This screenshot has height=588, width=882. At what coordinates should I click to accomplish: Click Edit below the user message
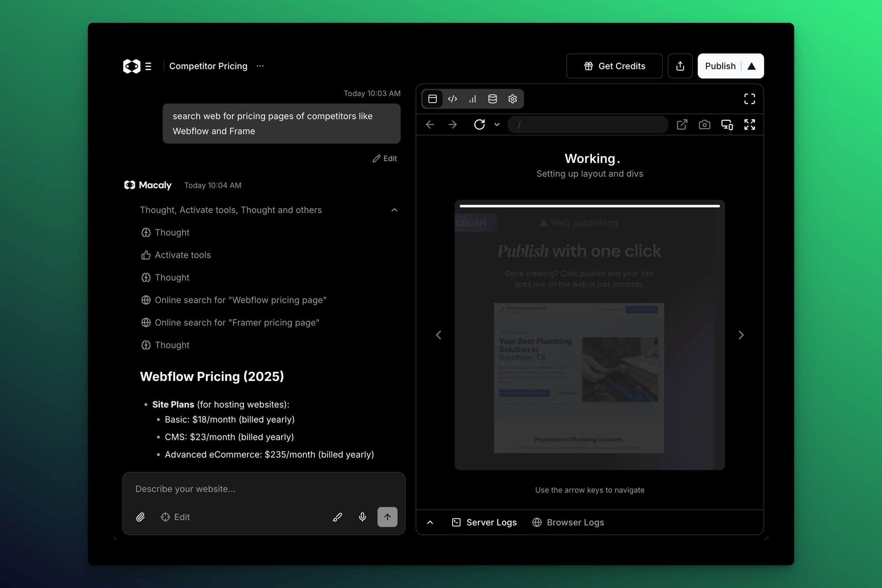385,158
